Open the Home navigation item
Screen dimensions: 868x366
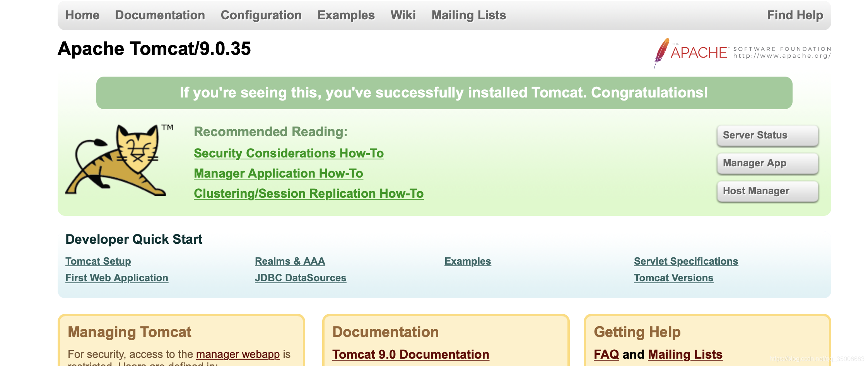click(82, 15)
